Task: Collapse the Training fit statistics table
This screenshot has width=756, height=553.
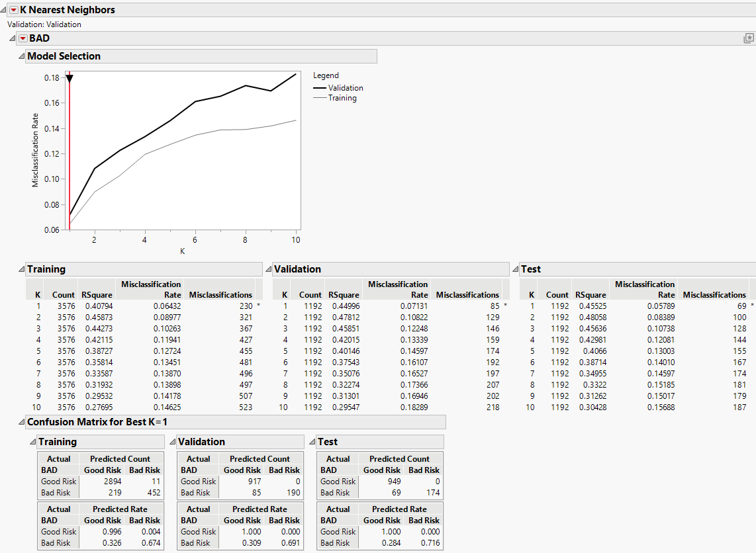Action: (21, 269)
